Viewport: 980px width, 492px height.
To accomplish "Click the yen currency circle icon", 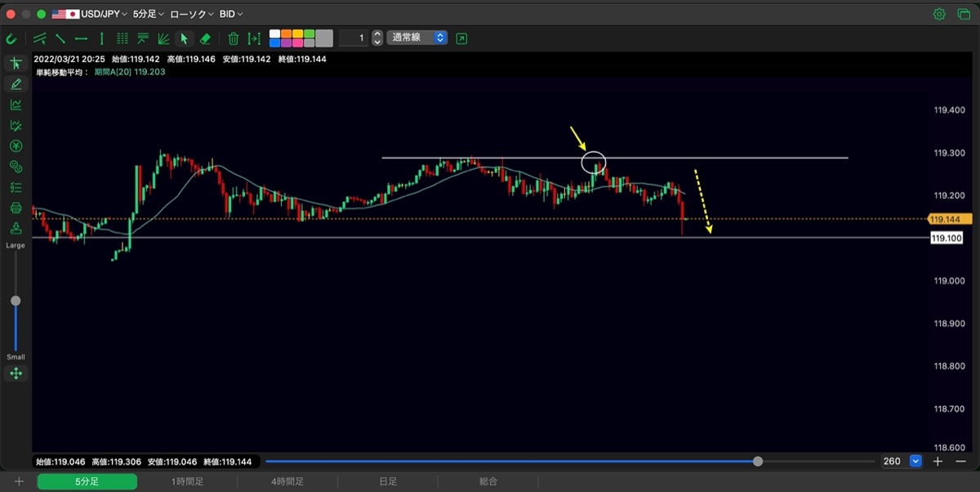I will (x=16, y=146).
